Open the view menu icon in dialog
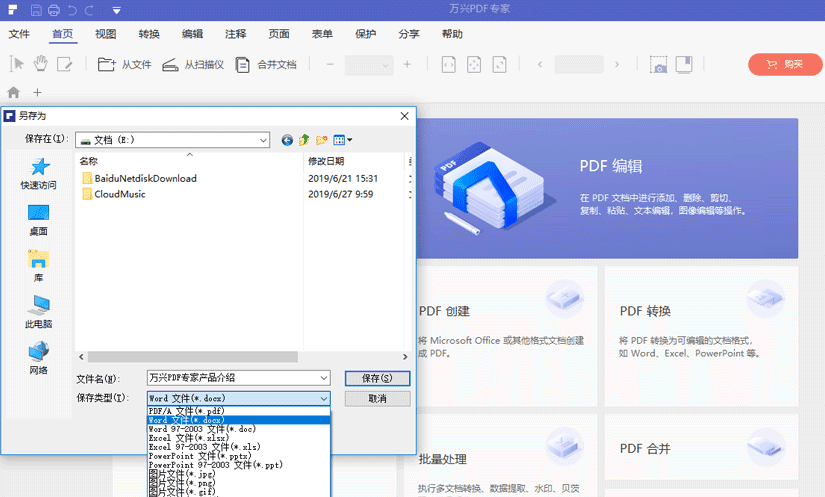This screenshot has width=825, height=497. [x=343, y=140]
